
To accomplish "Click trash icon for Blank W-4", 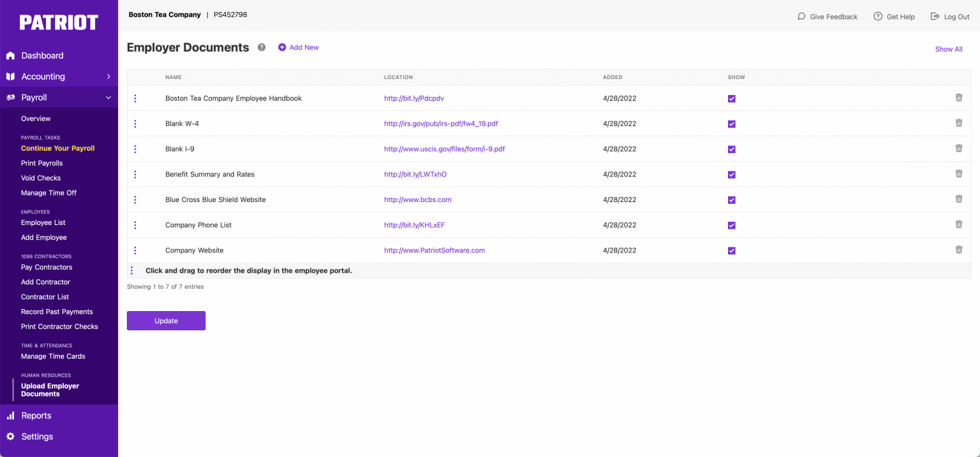I will [x=958, y=123].
